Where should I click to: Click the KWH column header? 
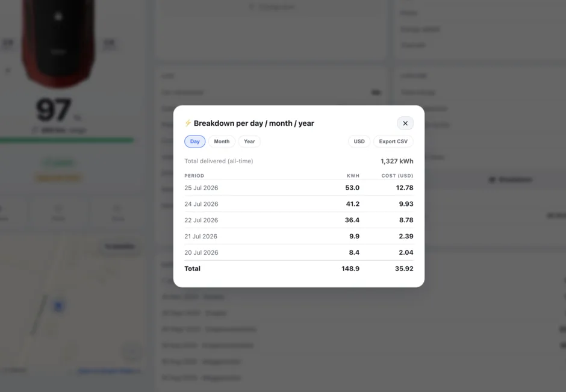click(353, 176)
